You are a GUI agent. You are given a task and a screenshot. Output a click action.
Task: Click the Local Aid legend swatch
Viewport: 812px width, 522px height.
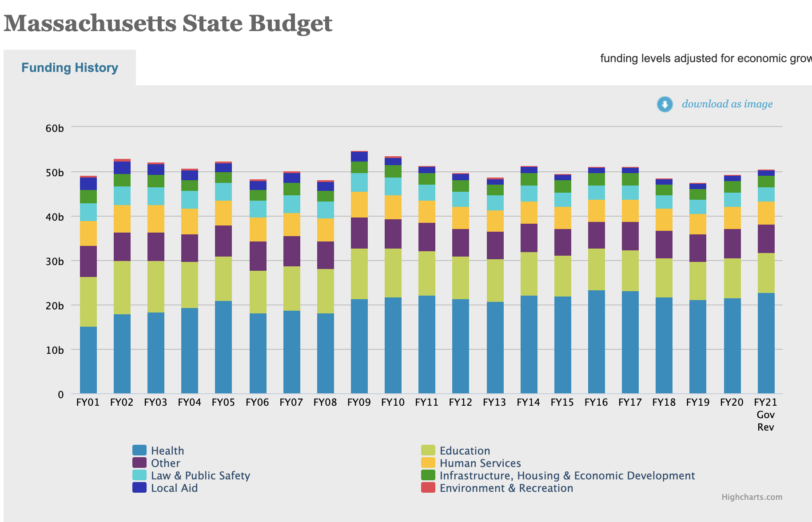pyautogui.click(x=139, y=488)
